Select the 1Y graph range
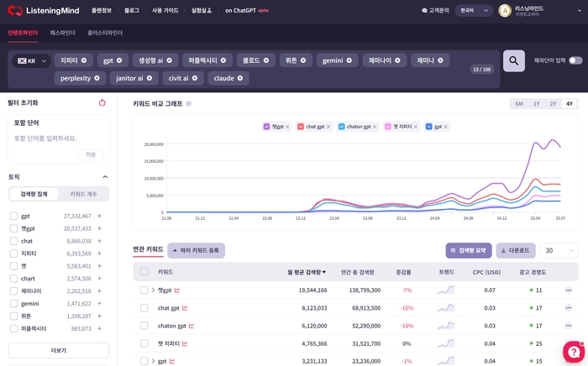 [x=536, y=104]
